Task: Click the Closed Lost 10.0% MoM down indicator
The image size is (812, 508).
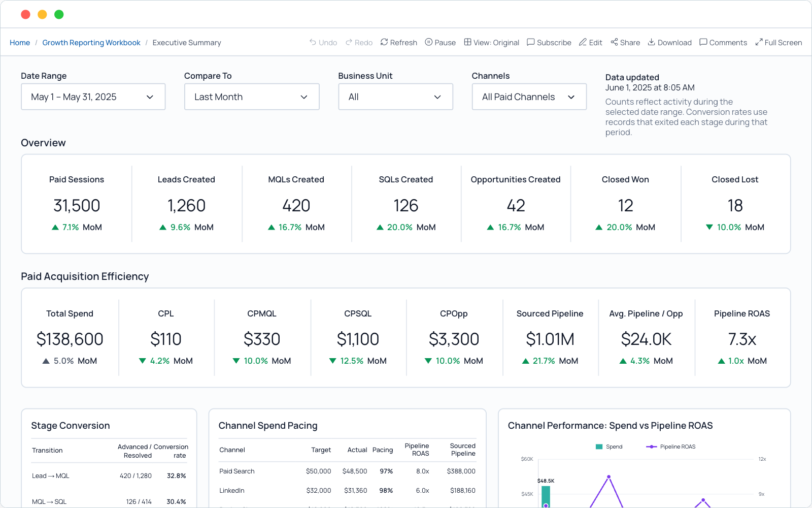Action: 735,227
